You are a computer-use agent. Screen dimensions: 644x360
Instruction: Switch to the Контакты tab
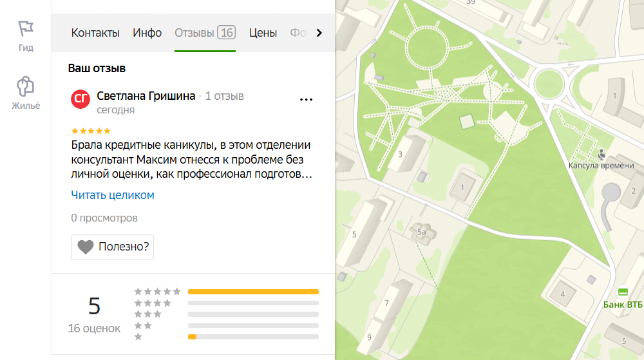pos(95,33)
